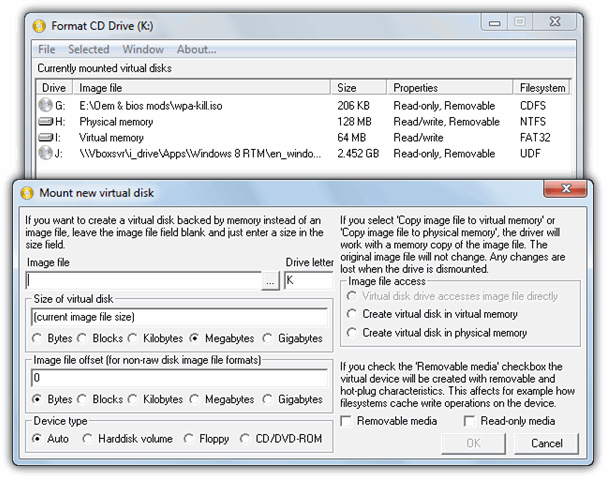Click the Cancel button
The image size is (606, 477).
pos(546,443)
